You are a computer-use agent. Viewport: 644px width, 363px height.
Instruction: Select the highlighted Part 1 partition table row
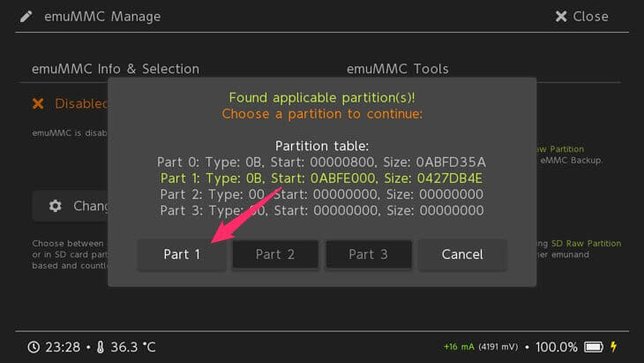(321, 178)
